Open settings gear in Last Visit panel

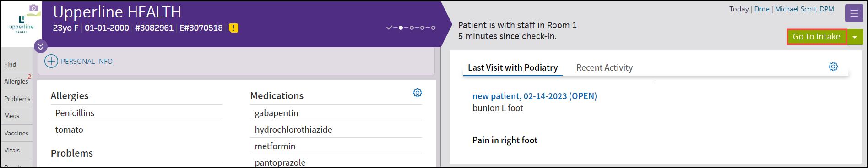[833, 67]
